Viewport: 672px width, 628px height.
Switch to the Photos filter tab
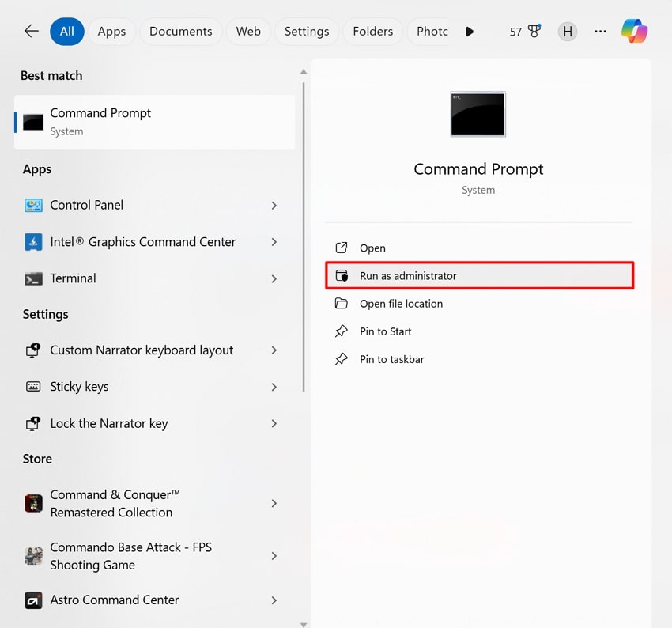point(430,32)
